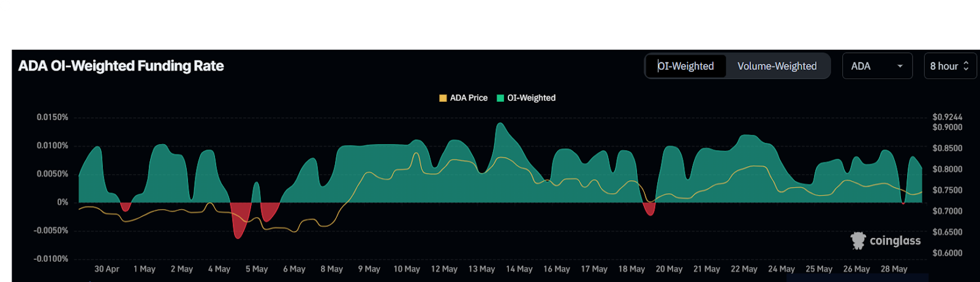Image resolution: width=980 pixels, height=282 pixels.
Task: Select the 20 May date marker
Action: point(669,269)
